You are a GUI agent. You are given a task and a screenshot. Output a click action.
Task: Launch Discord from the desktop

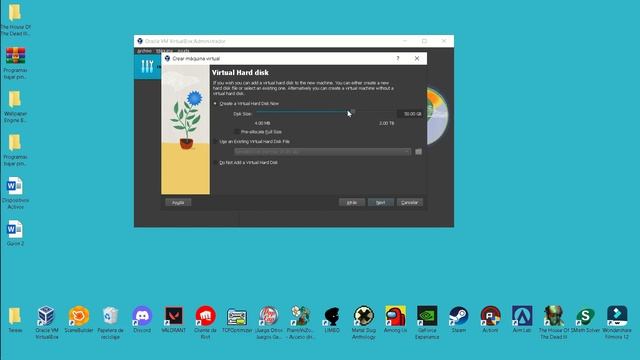pos(142,319)
